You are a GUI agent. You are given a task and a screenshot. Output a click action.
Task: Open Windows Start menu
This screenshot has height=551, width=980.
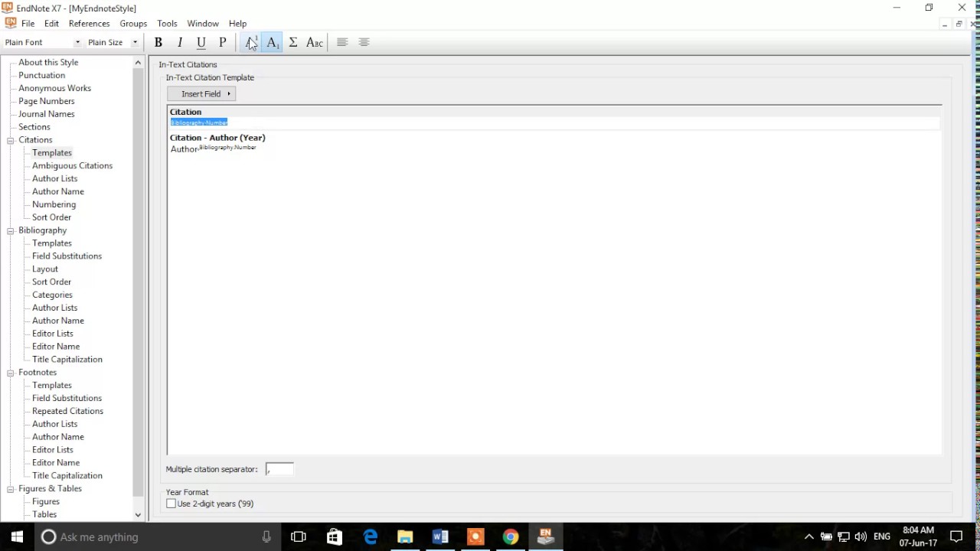pos(17,536)
